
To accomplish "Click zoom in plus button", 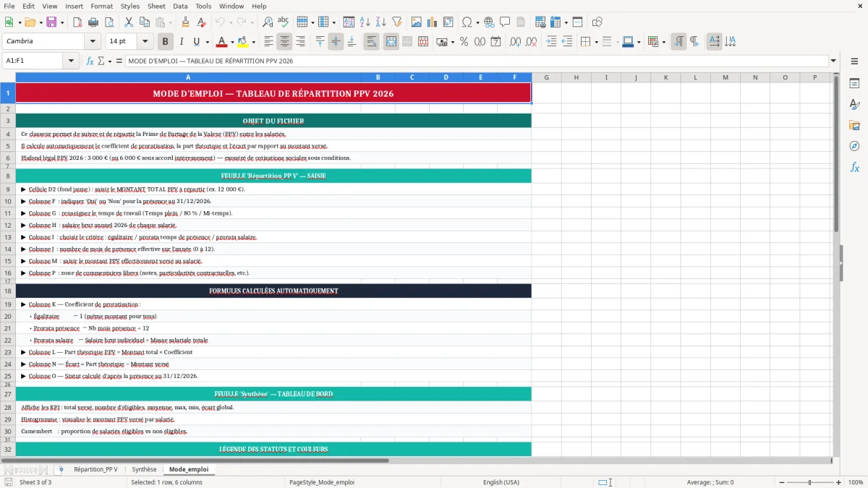I will point(838,482).
